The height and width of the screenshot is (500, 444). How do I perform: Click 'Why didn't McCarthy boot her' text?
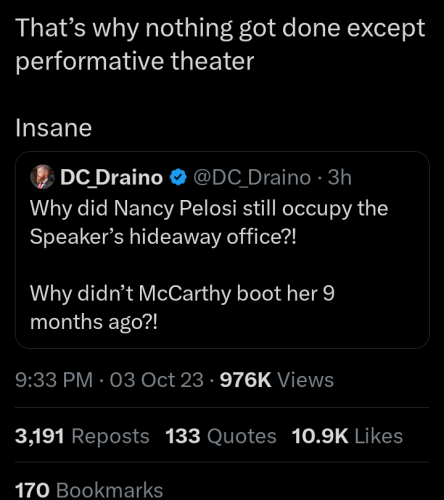pos(173,293)
